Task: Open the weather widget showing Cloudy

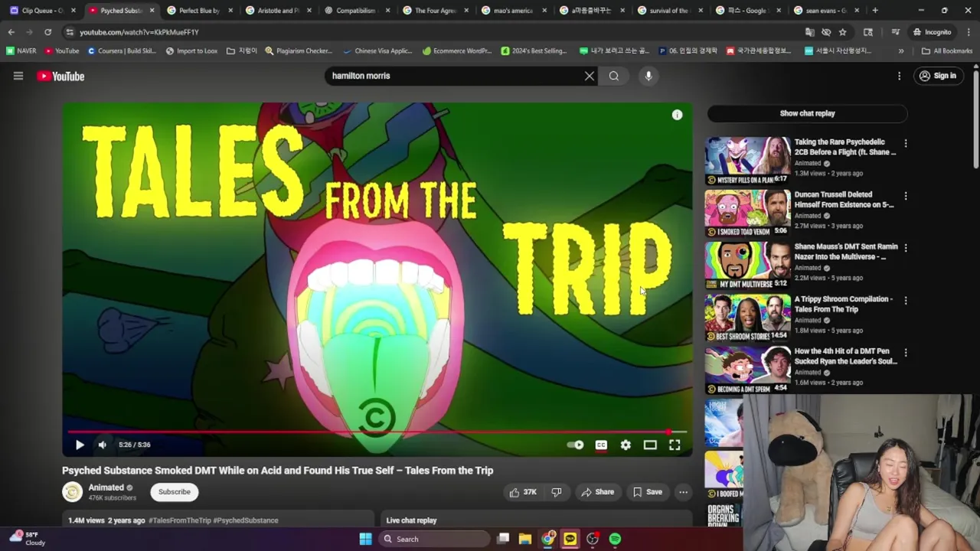Action: click(x=28, y=539)
